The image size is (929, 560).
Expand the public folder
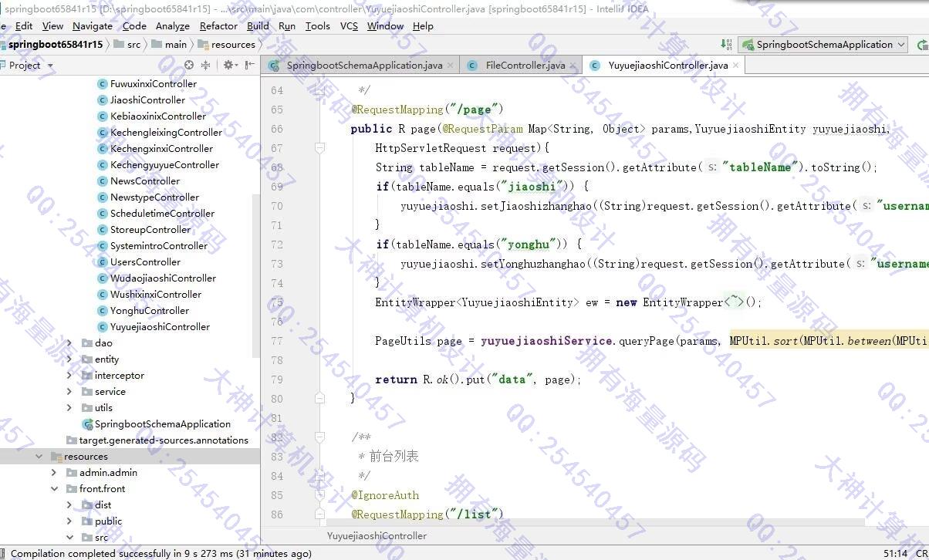point(69,521)
